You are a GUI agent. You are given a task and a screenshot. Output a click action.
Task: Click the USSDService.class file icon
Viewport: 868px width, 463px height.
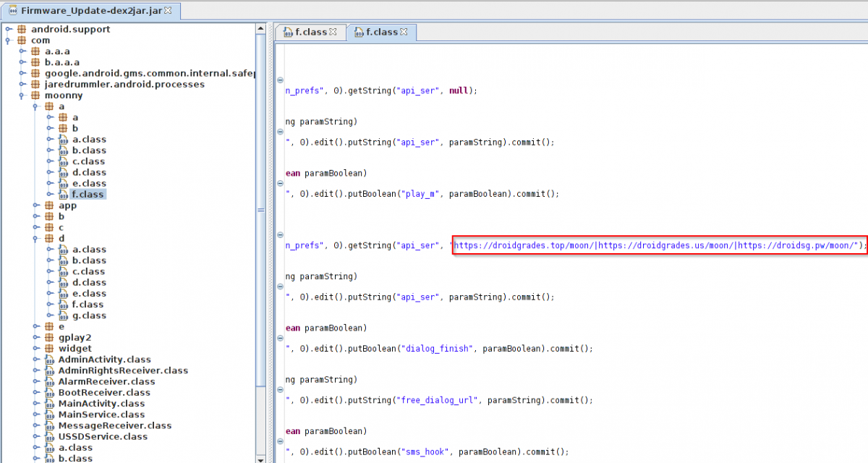tap(50, 436)
